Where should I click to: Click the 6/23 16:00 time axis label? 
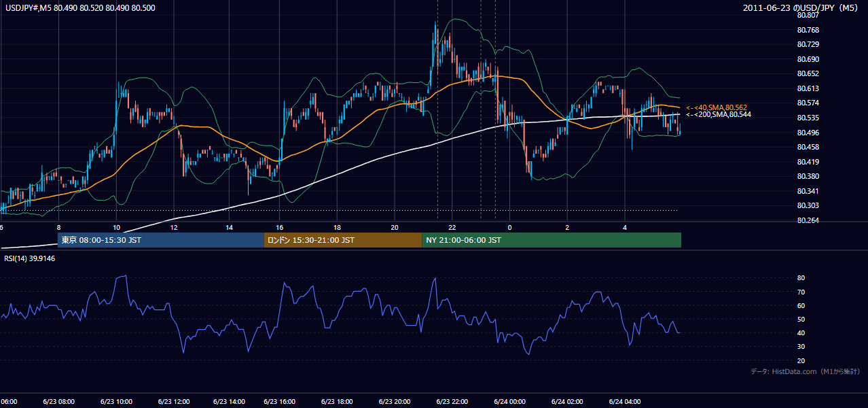(x=280, y=402)
